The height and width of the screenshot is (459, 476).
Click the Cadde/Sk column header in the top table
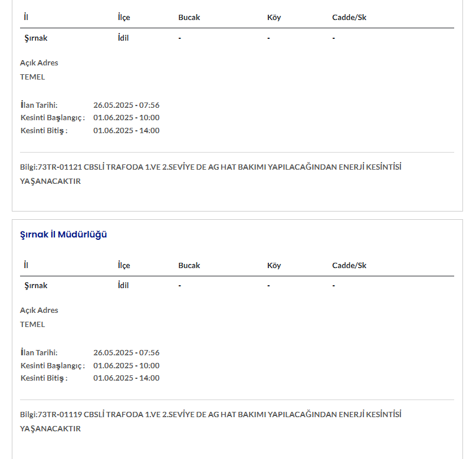[x=349, y=17]
